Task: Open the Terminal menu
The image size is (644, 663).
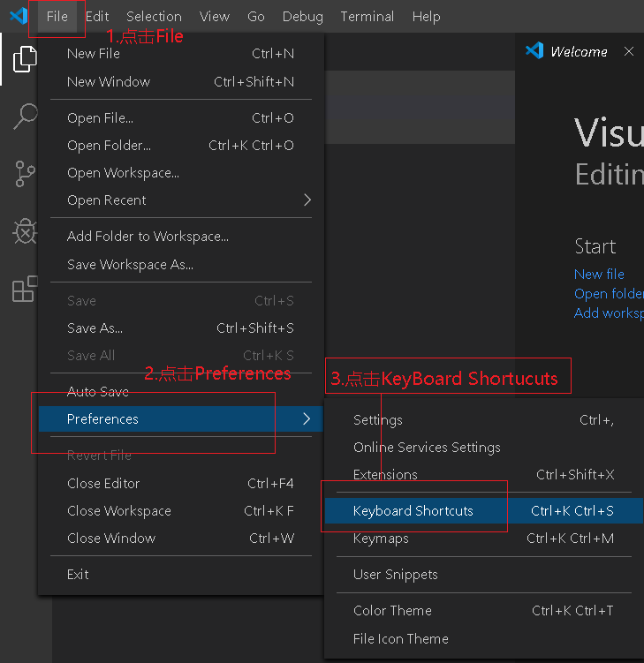Action: coord(367,16)
